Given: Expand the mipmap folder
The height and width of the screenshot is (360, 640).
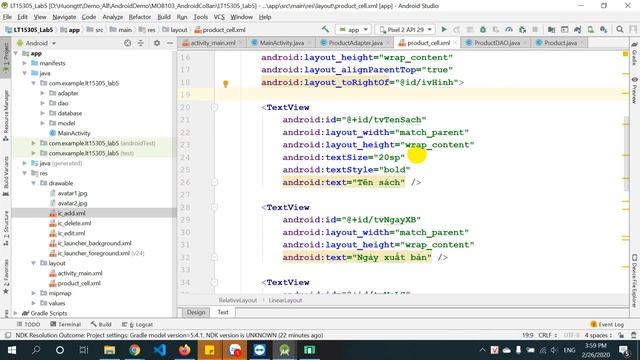Looking at the screenshot, I should 34,293.
